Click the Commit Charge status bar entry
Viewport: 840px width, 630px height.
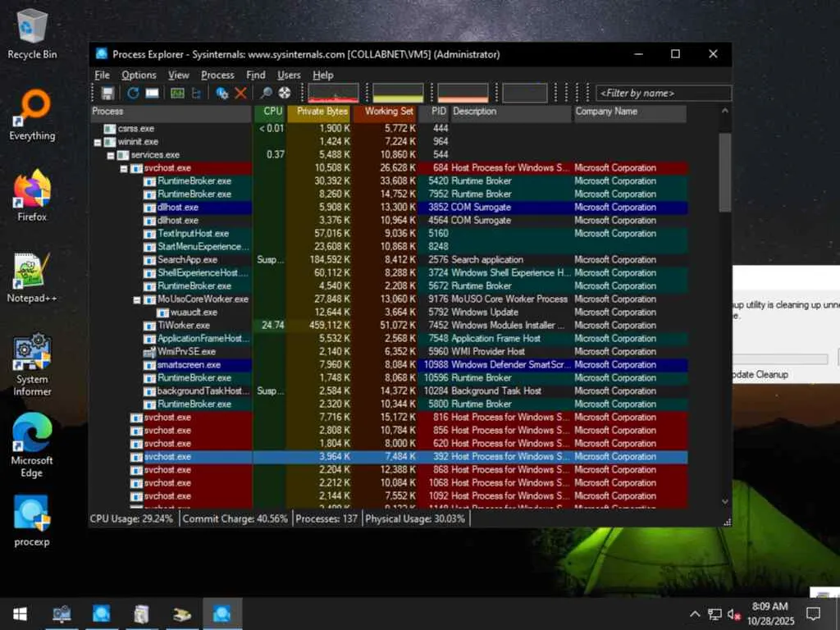(235, 518)
